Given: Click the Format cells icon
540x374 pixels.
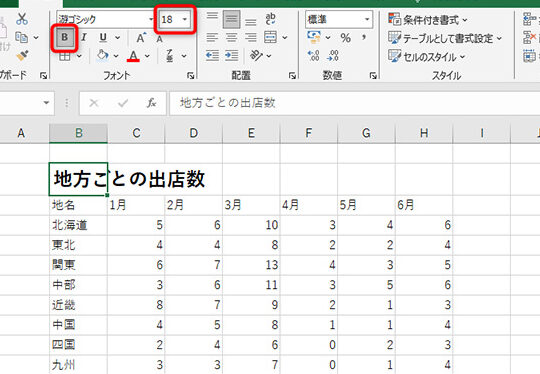Looking at the screenshot, I should 529,56.
